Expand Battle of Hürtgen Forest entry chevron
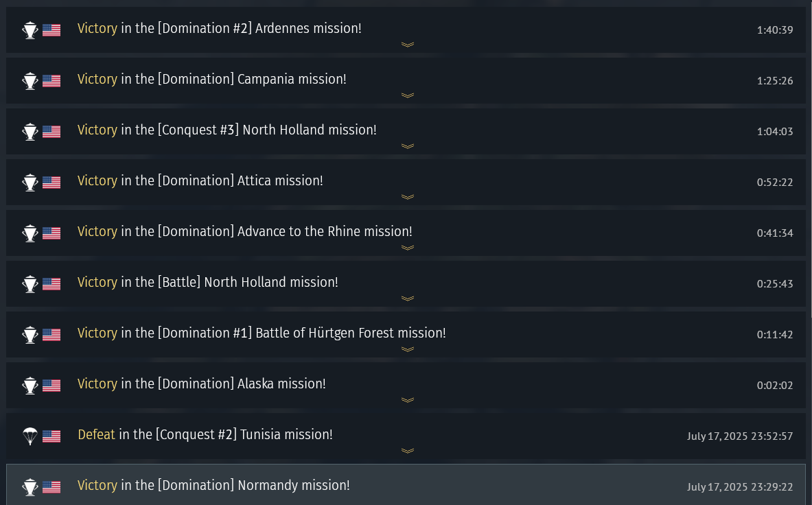Screen dimensions: 812x505 (408, 349)
